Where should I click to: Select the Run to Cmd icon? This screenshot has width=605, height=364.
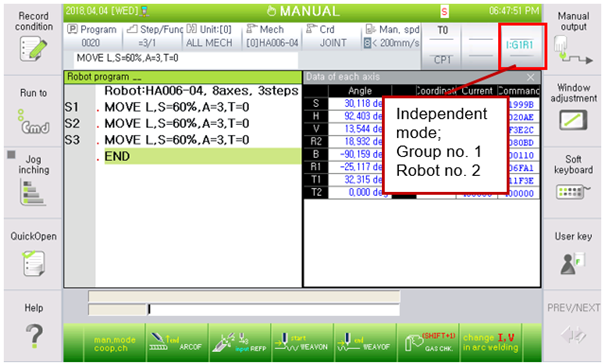[34, 122]
